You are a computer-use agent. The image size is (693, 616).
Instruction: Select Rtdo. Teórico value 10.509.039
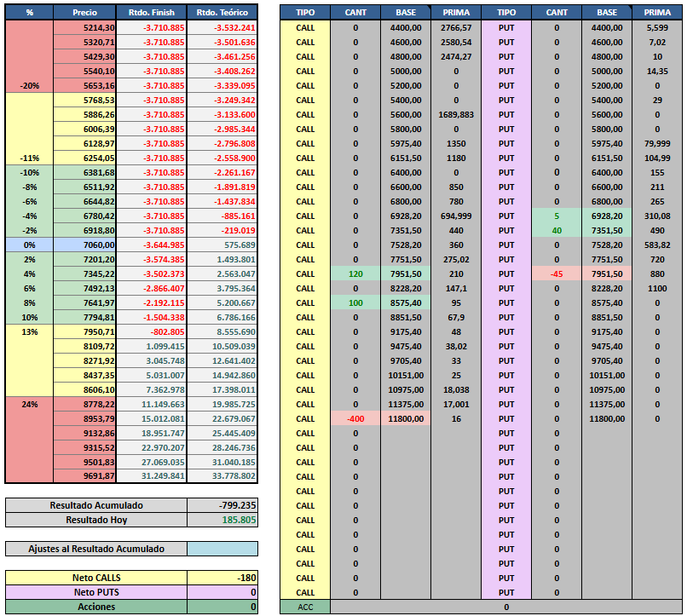(x=222, y=347)
